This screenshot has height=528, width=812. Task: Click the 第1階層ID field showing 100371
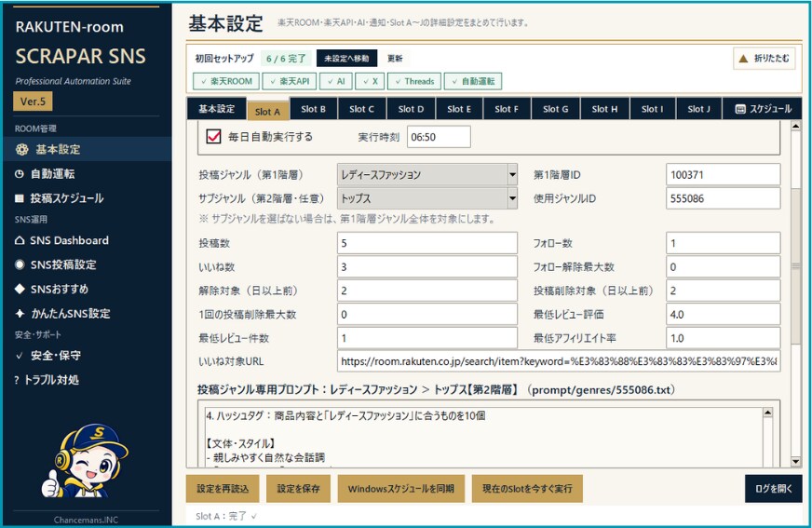(723, 175)
